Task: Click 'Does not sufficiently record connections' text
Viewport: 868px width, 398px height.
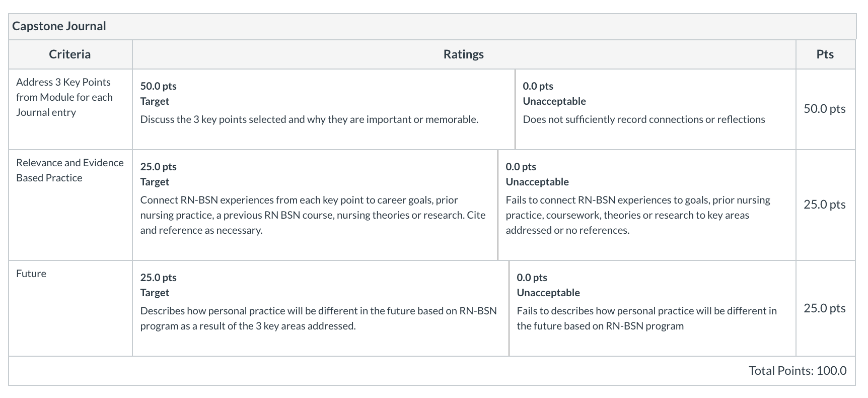Action: coord(644,119)
